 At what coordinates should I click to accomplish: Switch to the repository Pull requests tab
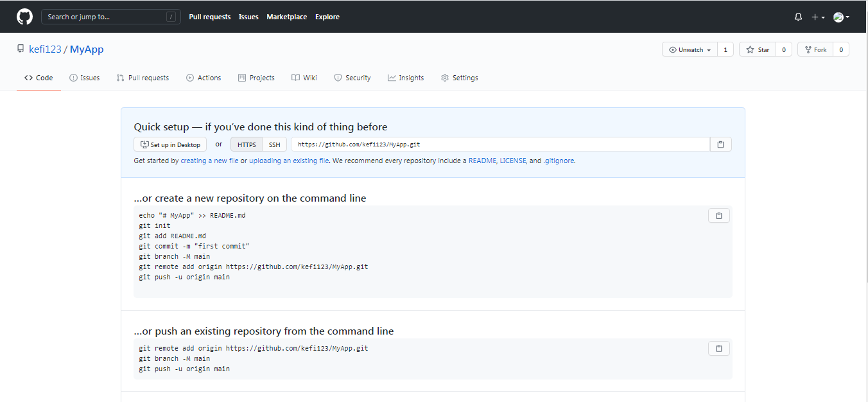(x=143, y=78)
